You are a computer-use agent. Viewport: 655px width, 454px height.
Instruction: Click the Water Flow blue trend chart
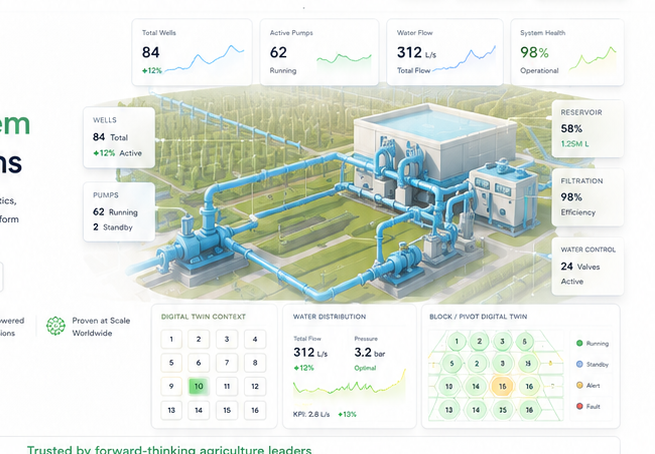(x=464, y=58)
